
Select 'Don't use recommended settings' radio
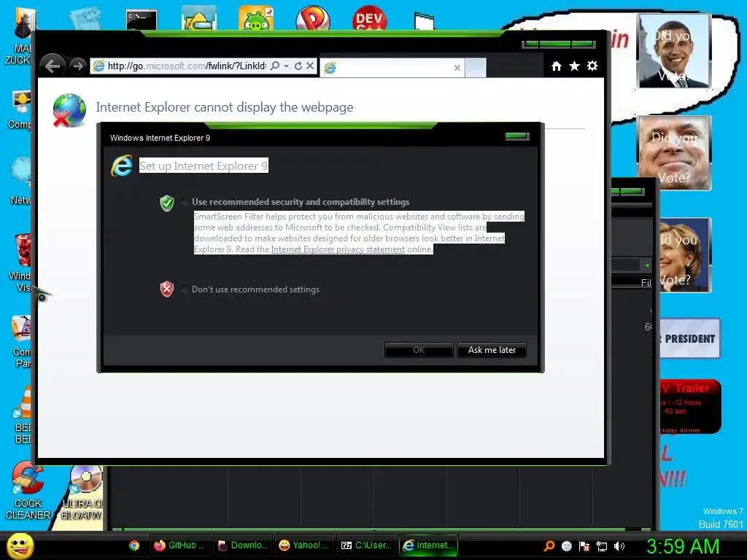coord(185,289)
